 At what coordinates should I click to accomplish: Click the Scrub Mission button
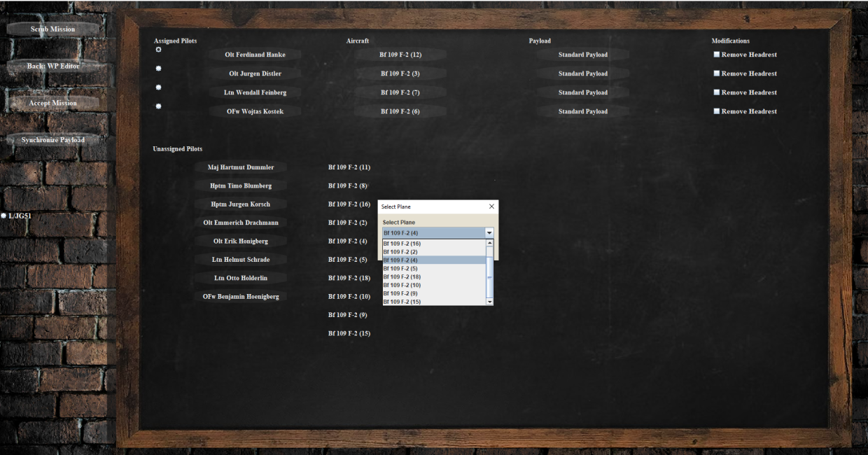(53, 29)
